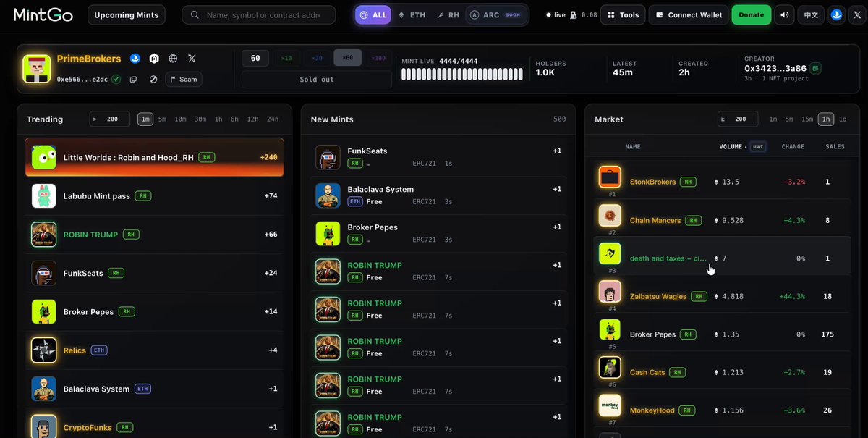
Task: Click the StonkBrokers briefcase avatar
Action: (x=610, y=178)
